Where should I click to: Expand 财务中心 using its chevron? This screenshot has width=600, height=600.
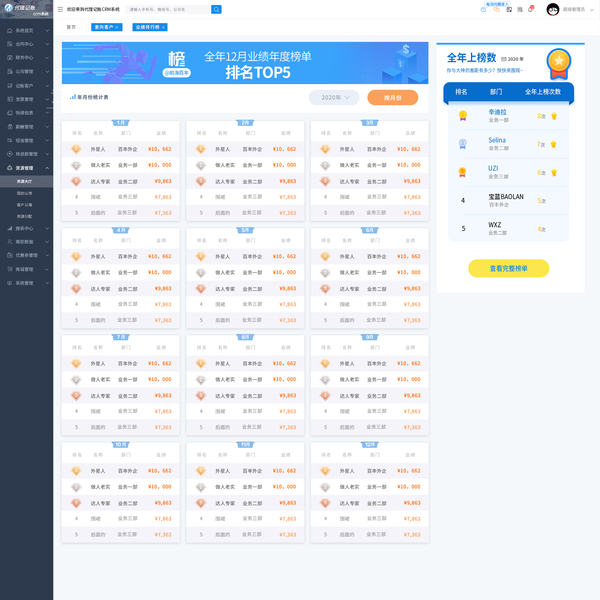47,58
